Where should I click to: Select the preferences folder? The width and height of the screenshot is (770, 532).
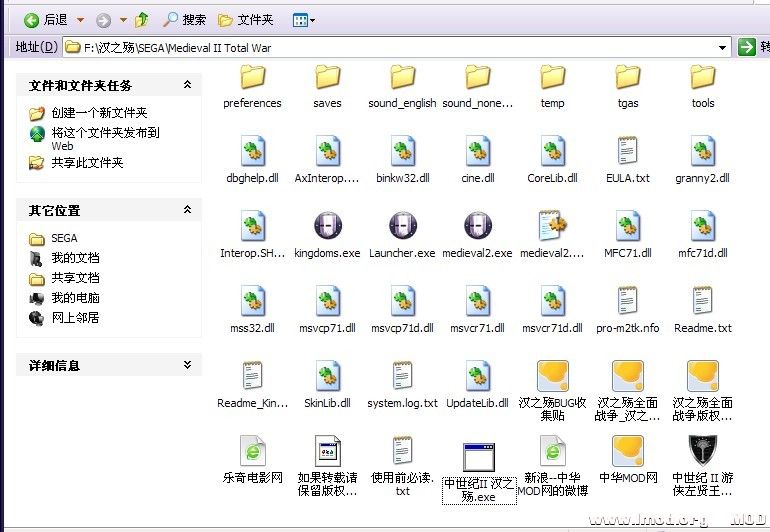point(252,87)
